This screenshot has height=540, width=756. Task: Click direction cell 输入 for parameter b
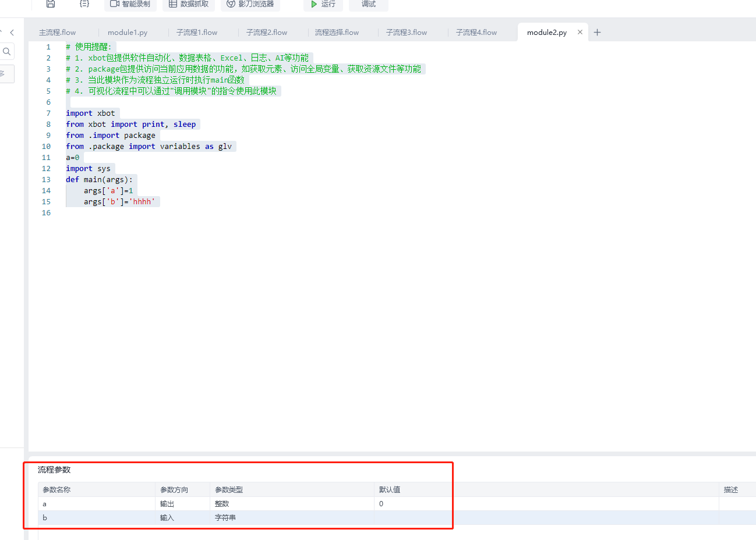pos(183,518)
